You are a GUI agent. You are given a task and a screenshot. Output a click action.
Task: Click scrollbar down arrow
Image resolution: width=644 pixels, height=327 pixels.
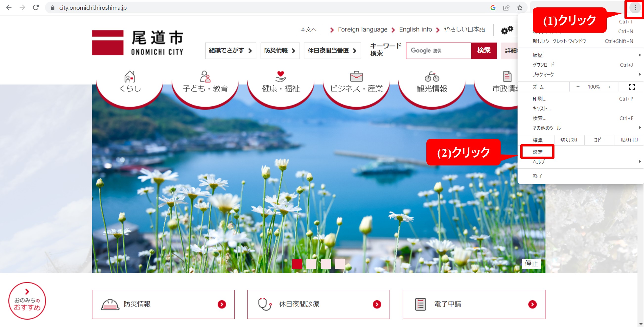pos(641,324)
